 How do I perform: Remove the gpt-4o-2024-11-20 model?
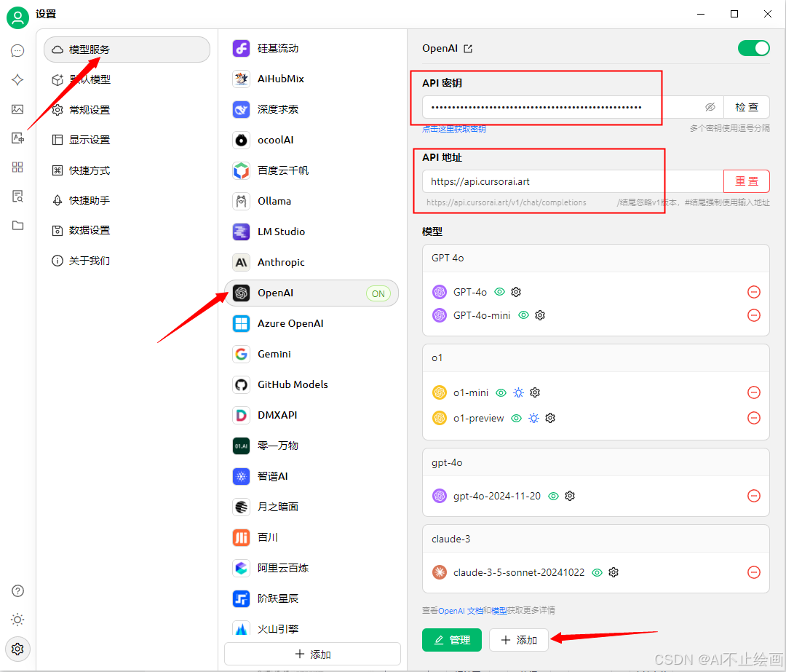[x=753, y=496]
